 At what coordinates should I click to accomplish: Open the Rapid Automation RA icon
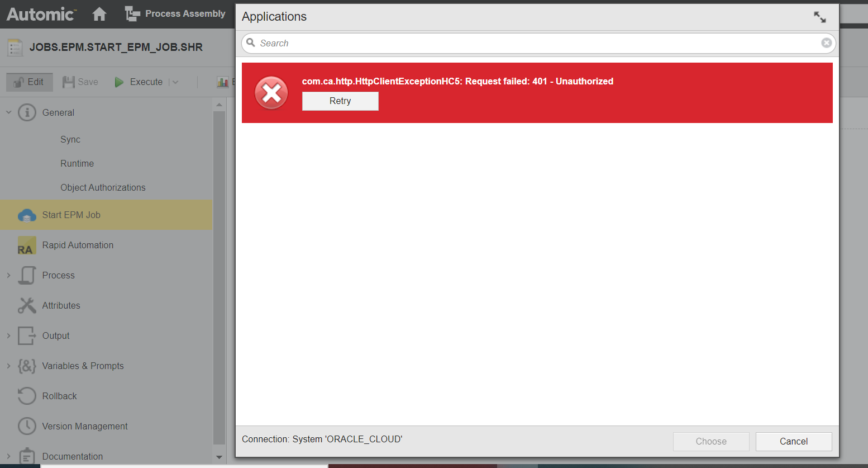[x=26, y=245]
